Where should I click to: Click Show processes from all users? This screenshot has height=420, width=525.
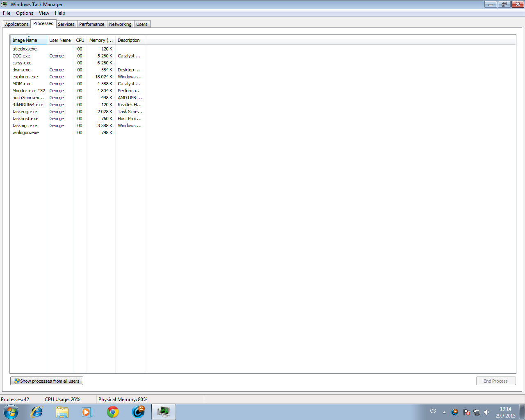pyautogui.click(x=47, y=381)
